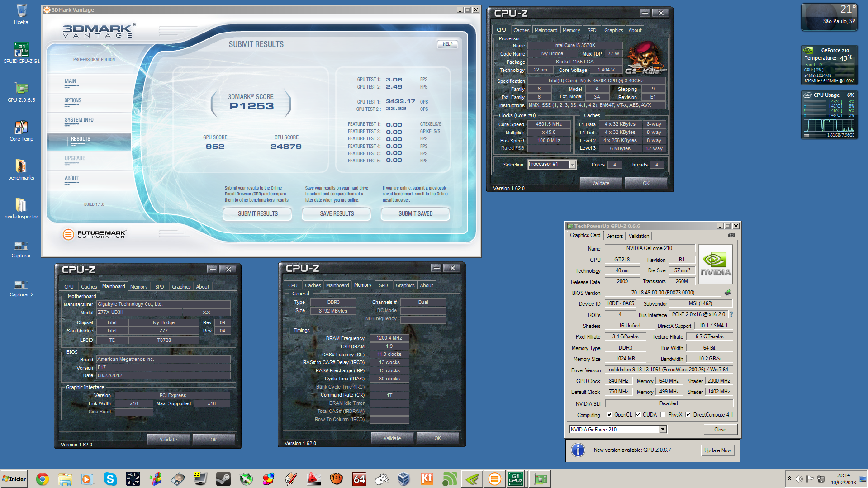Open Steam from the taskbar
This screenshot has width=868, height=488.
point(223,479)
